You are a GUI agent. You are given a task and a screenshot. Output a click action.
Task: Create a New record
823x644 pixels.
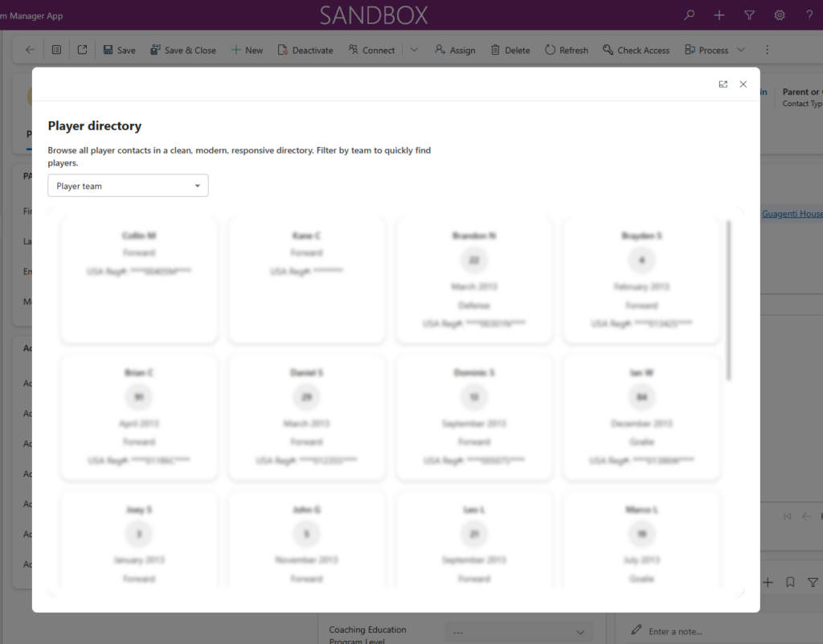[x=247, y=50]
